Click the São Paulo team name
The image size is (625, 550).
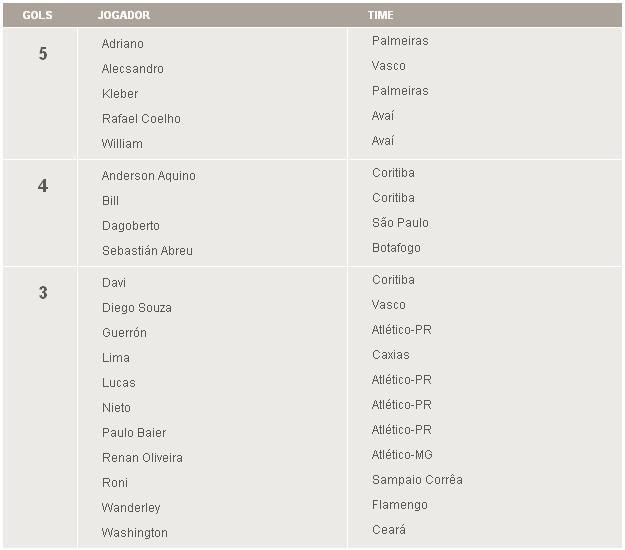(400, 223)
